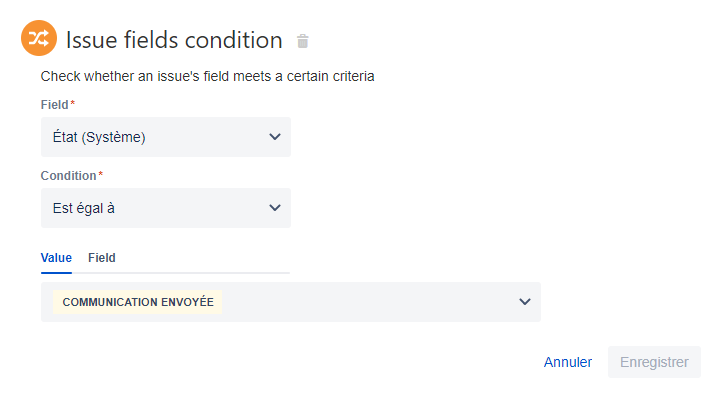Delete the condition with the trash icon
702x414 pixels.
(303, 41)
